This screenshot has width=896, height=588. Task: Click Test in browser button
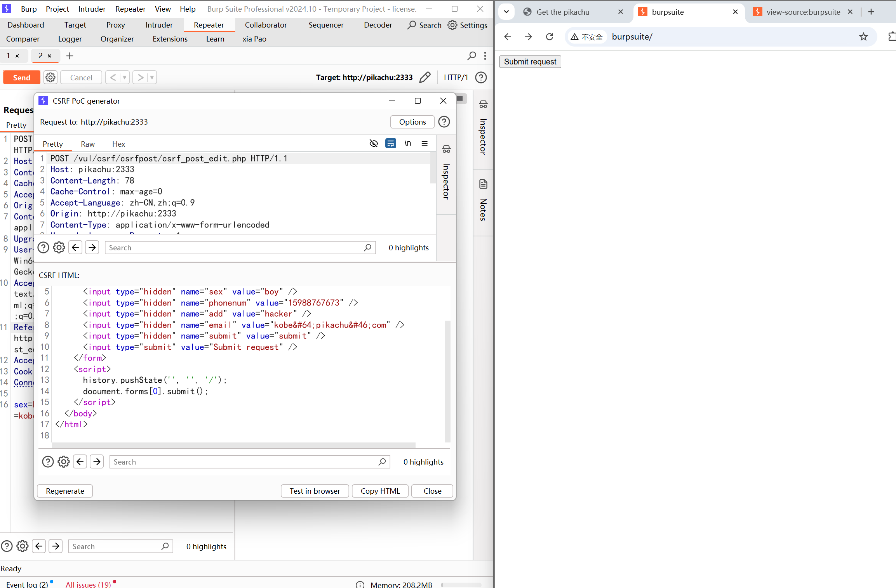tap(315, 491)
